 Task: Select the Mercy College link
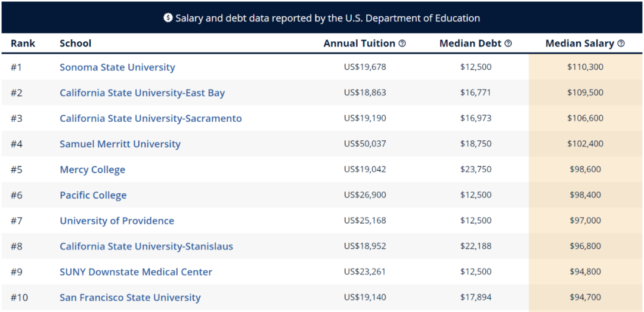point(92,170)
